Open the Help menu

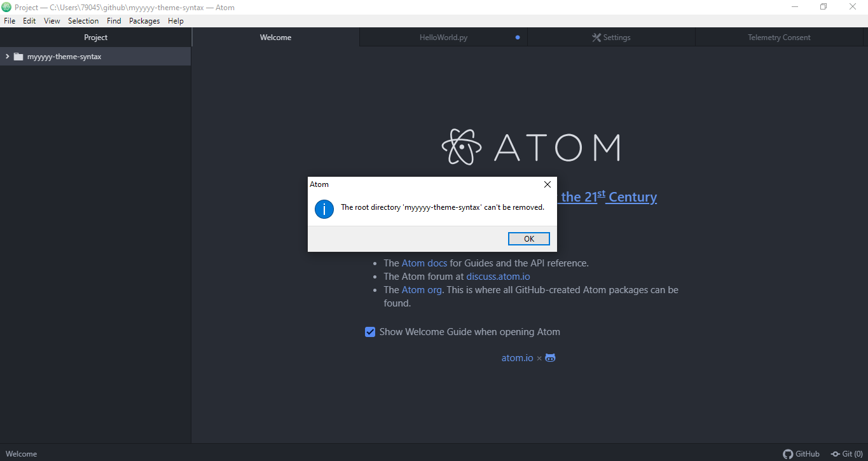176,21
